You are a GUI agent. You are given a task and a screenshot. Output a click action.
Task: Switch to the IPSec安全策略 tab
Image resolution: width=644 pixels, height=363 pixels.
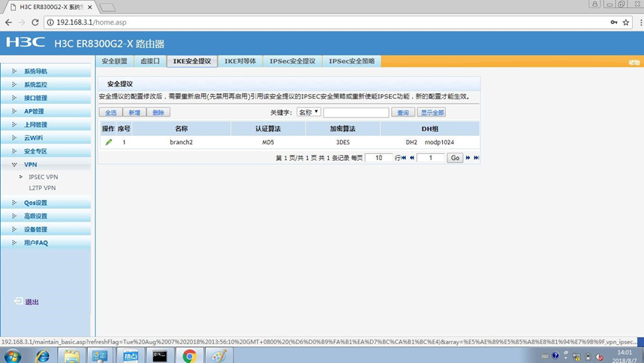tap(351, 62)
